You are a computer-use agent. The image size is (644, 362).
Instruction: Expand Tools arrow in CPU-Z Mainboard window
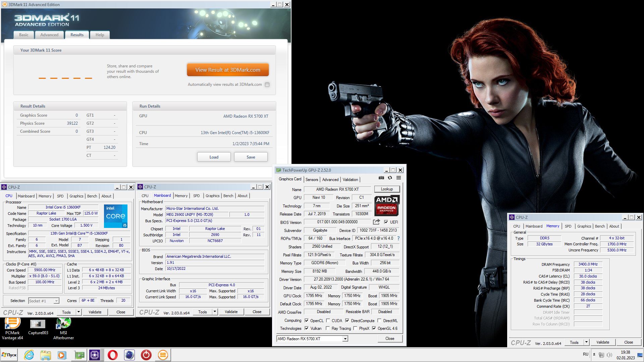click(x=215, y=312)
